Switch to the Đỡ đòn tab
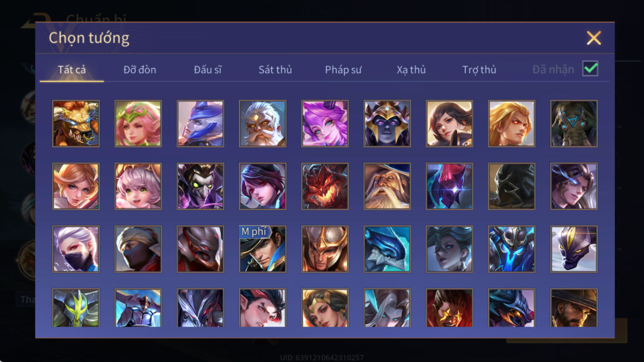The height and width of the screenshot is (362, 644). [140, 70]
